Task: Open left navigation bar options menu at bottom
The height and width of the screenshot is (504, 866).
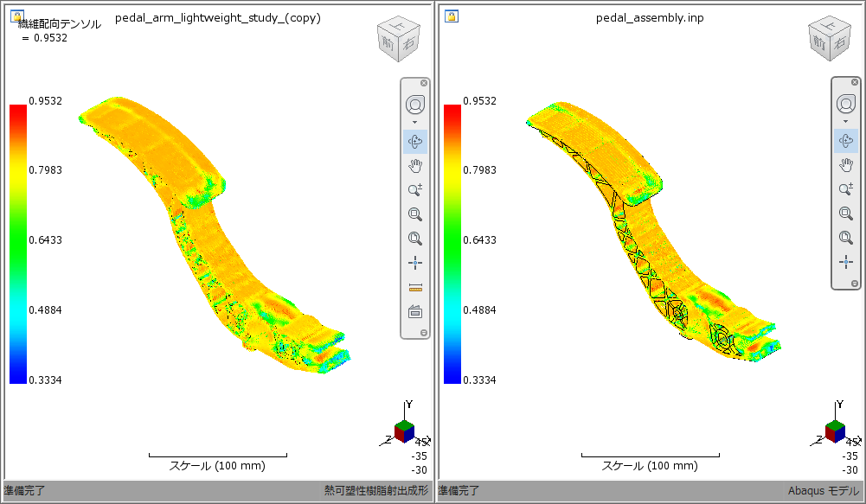Action: coord(424,333)
